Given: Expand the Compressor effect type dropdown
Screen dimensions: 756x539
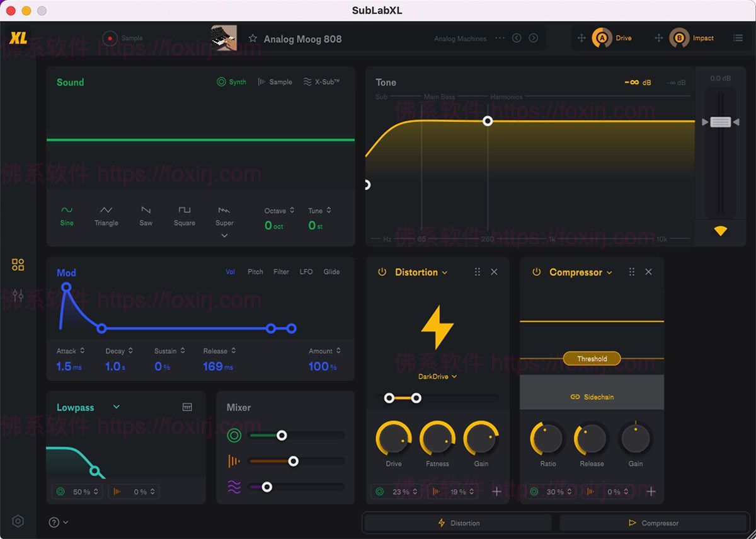Looking at the screenshot, I should tap(609, 272).
